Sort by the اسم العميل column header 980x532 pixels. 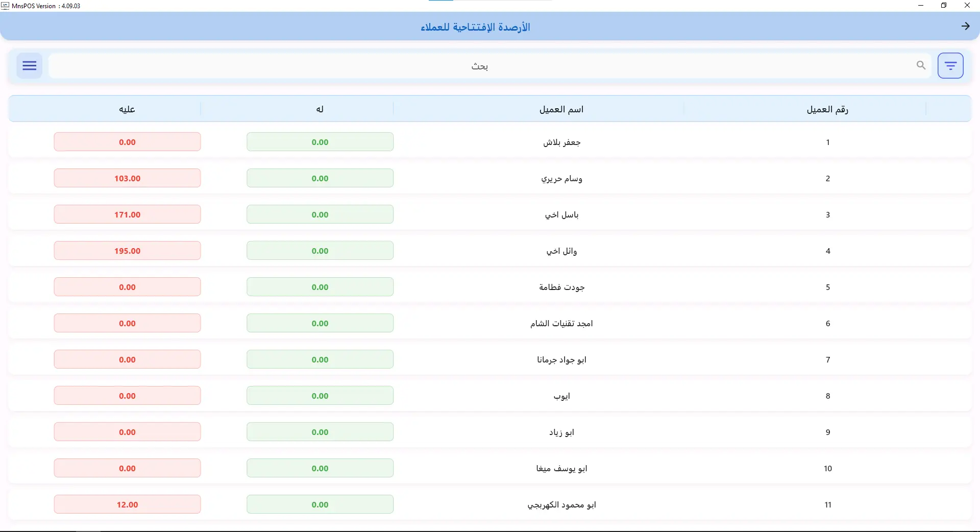coord(561,109)
